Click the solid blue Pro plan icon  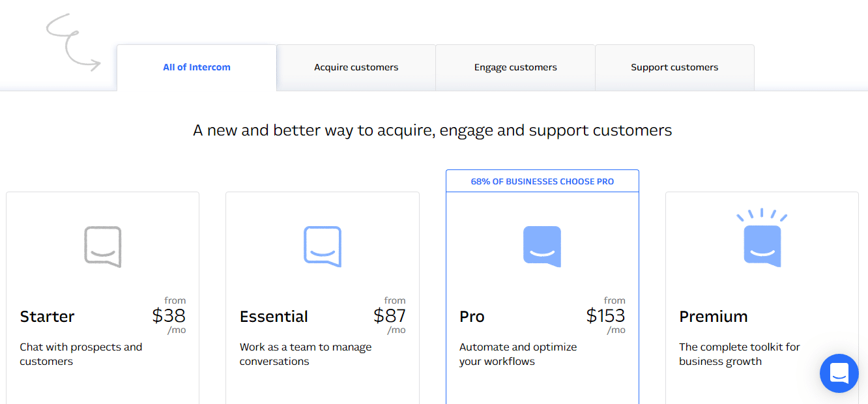[x=542, y=246]
